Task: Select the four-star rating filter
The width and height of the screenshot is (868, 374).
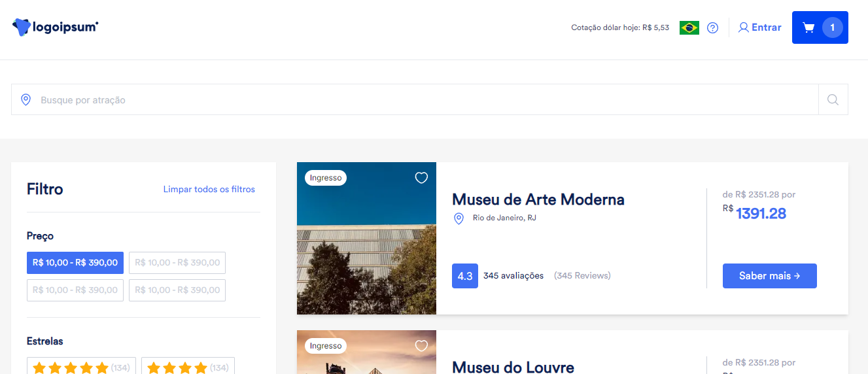Action: [188, 367]
